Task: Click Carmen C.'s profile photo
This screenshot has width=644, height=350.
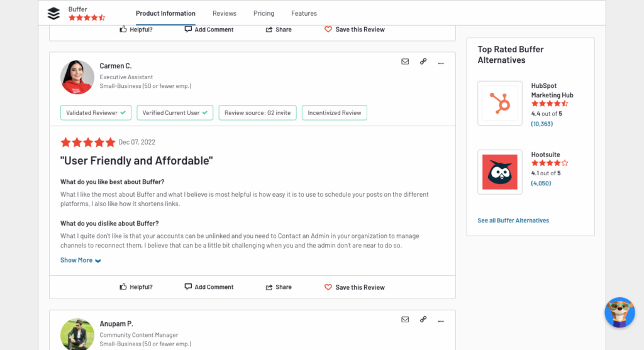Action: 77,77
